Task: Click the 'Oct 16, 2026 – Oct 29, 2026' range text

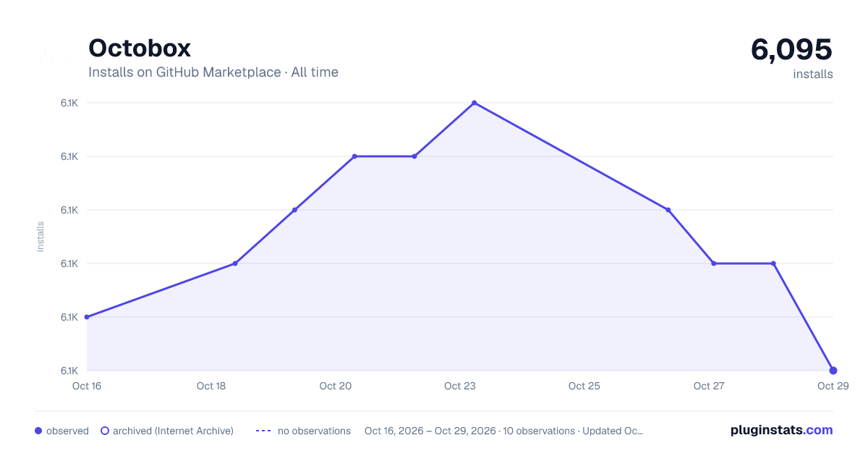Action: 430,431
